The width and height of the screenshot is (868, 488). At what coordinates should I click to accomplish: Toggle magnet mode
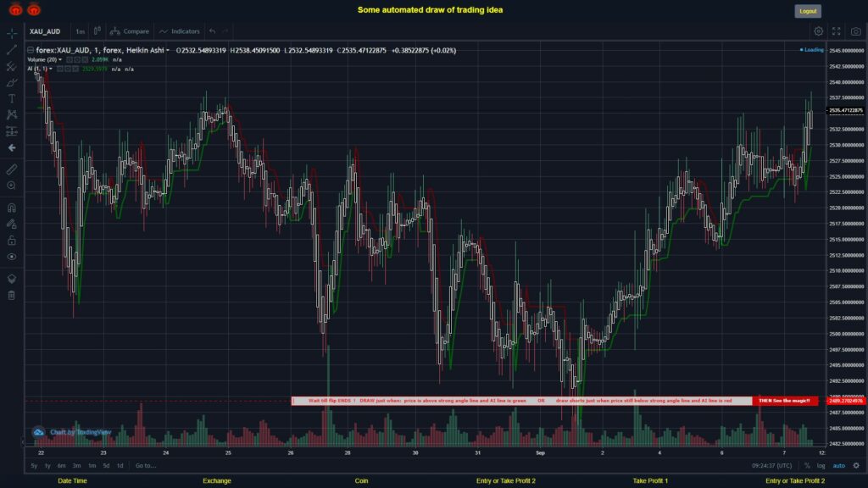pyautogui.click(x=12, y=208)
